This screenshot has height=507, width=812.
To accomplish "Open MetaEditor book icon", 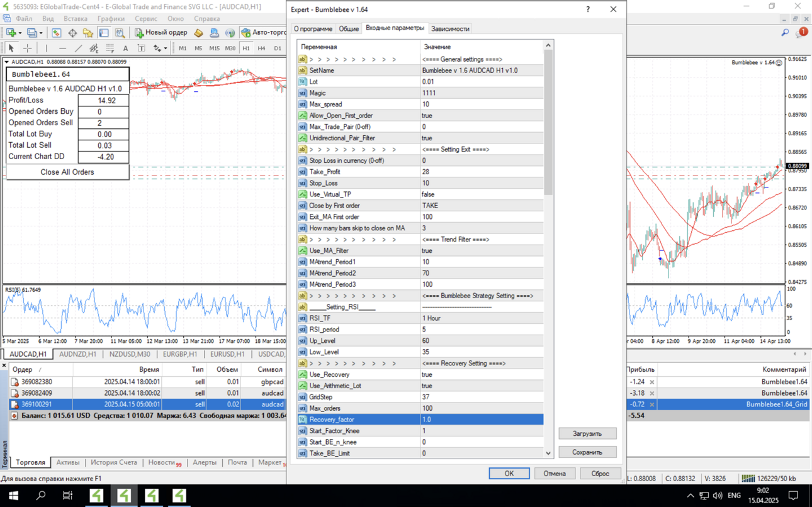I will point(198,33).
